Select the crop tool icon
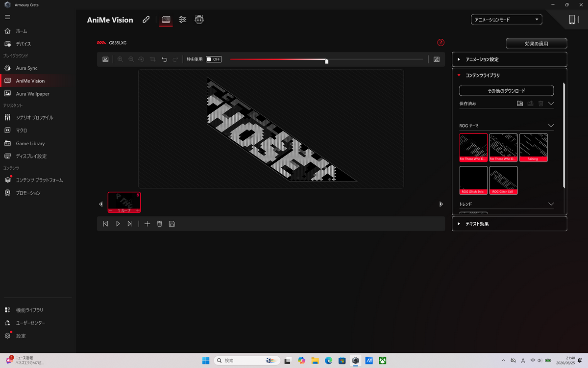This screenshot has height=368, width=588. tap(153, 59)
